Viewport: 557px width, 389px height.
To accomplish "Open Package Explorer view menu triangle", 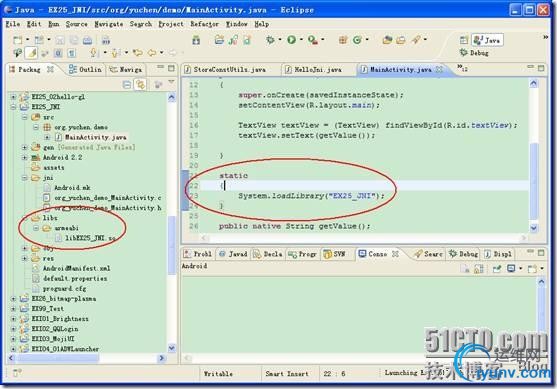I will pos(171,82).
